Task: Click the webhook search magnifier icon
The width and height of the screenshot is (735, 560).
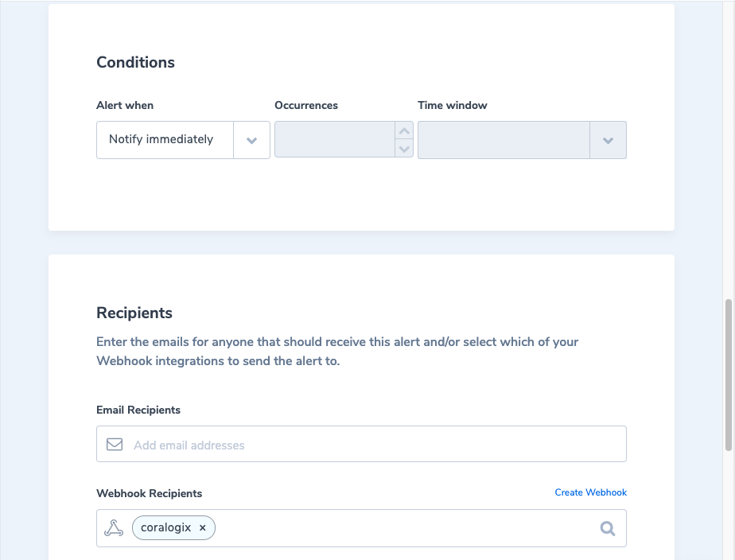Action: click(x=608, y=528)
